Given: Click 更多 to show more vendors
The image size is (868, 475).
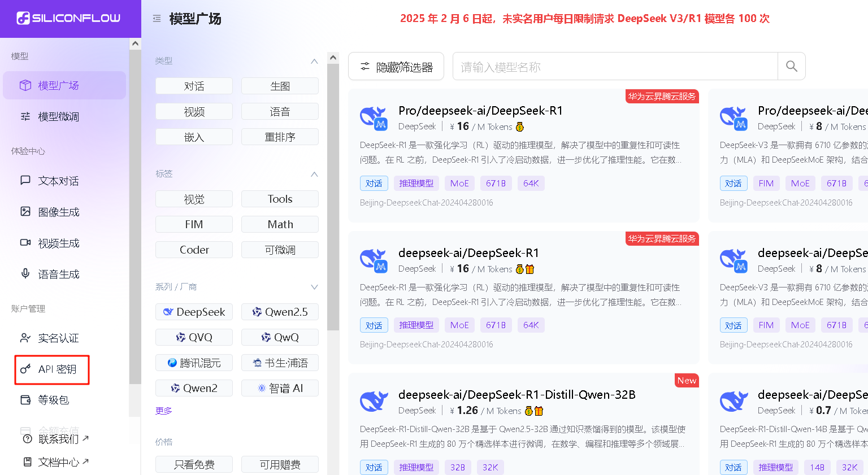Looking at the screenshot, I should pos(163,411).
